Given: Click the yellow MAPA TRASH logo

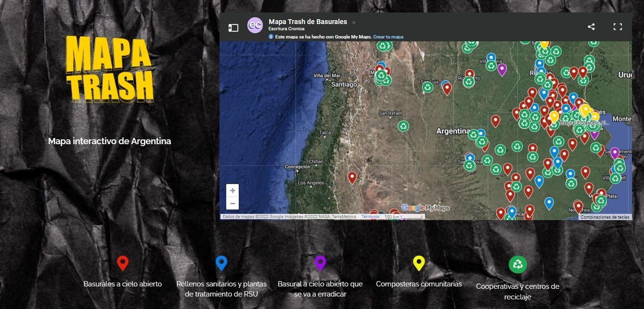Looking at the screenshot, I should click(x=110, y=69).
